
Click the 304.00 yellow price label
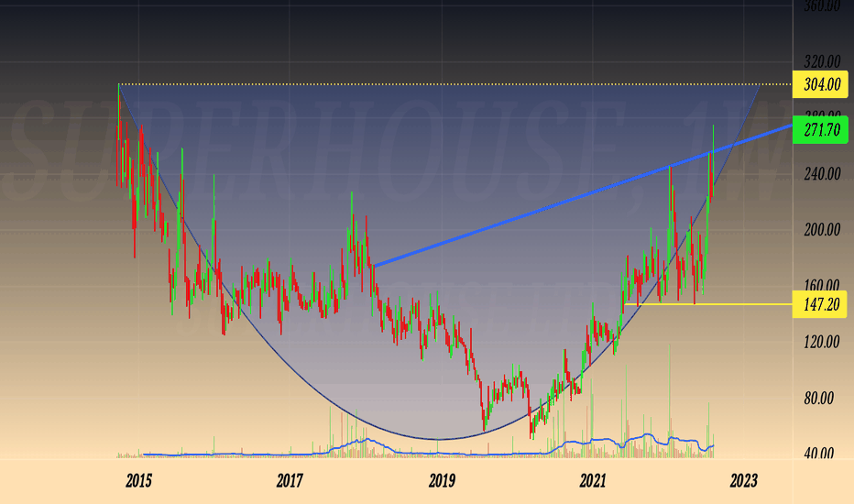820,84
